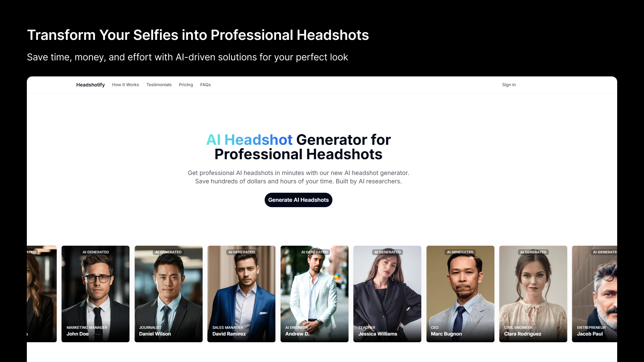Go to How It Works section
The height and width of the screenshot is (362, 644).
[125, 85]
